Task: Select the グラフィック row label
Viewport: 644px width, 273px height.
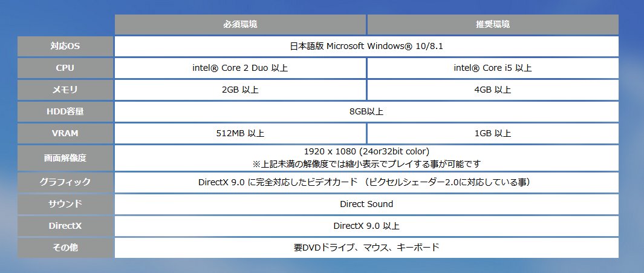Action: [x=65, y=183]
